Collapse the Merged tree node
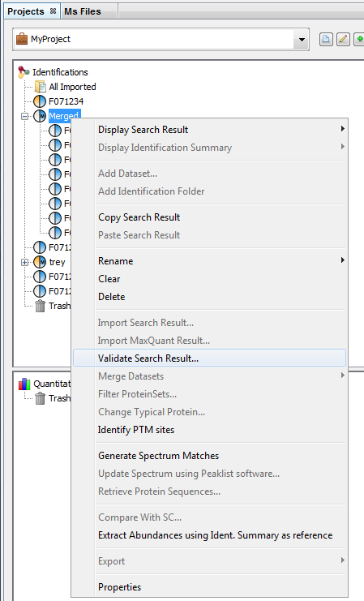Screen dimensions: 364x601 [25, 116]
